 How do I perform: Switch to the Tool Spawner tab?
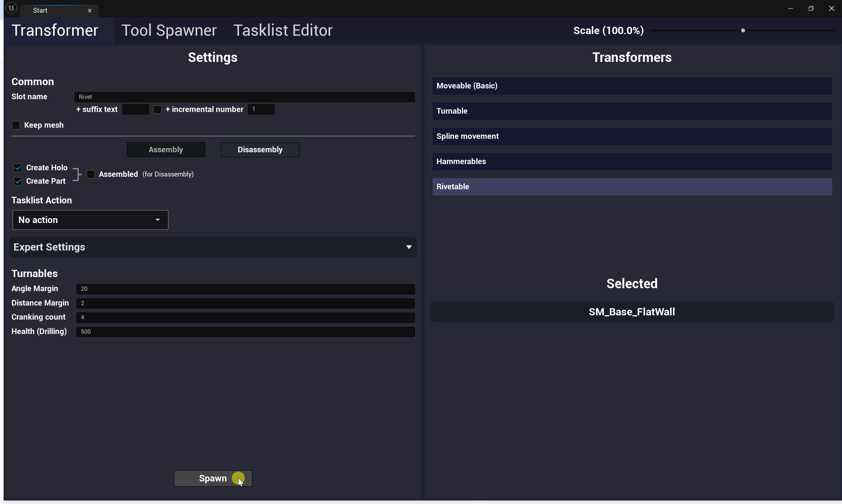click(169, 30)
